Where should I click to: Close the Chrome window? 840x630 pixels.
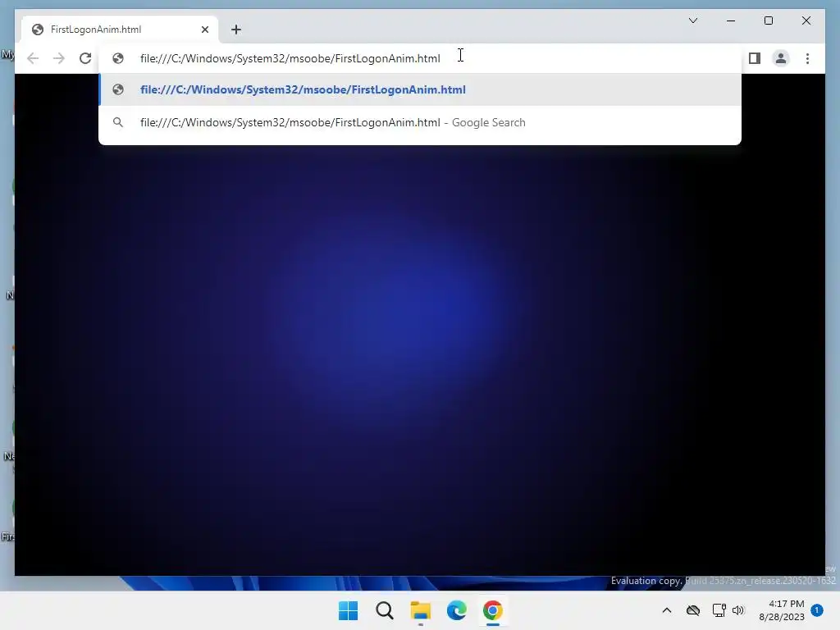point(806,21)
